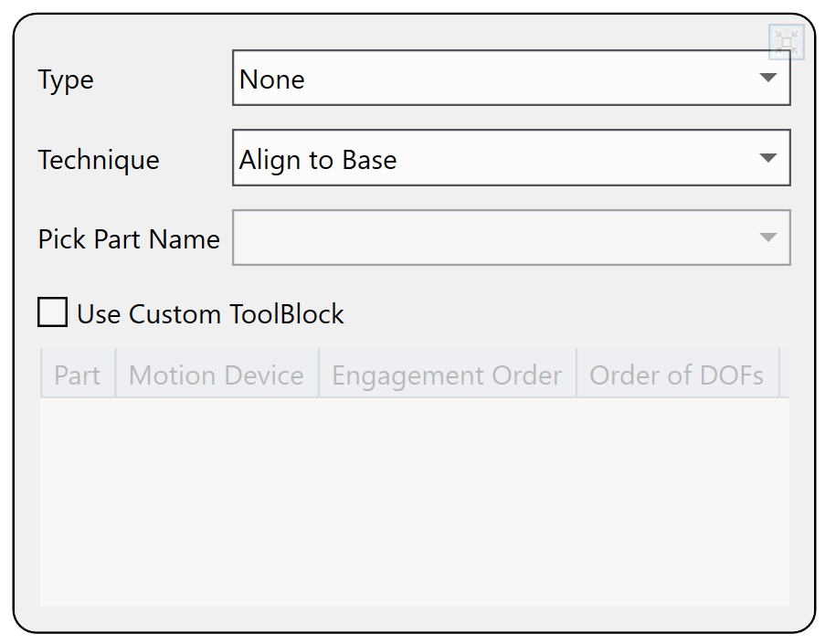Click the 'Use Custom ToolBlock' label text
The height and width of the screenshot is (644, 825).
tap(210, 314)
